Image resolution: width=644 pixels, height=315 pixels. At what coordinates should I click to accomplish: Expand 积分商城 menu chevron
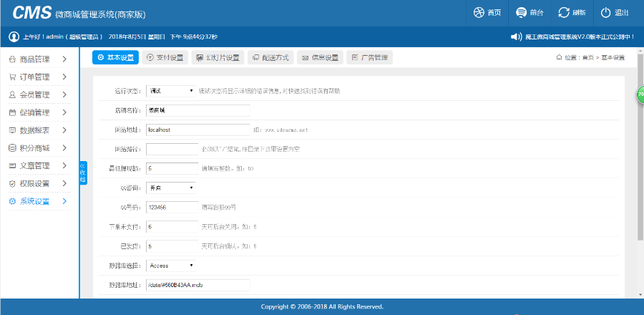[64, 148]
